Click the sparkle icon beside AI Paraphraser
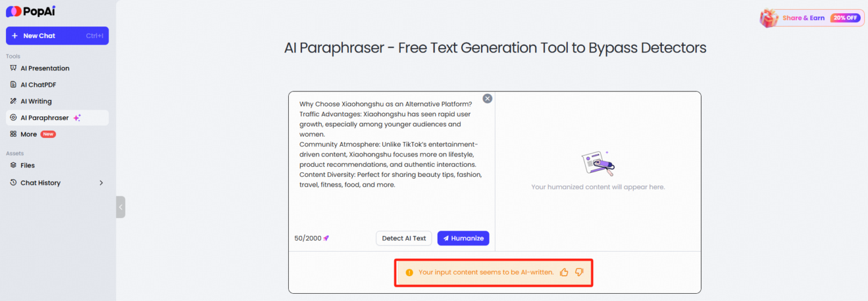Screen dimensions: 868x301 (77, 118)
